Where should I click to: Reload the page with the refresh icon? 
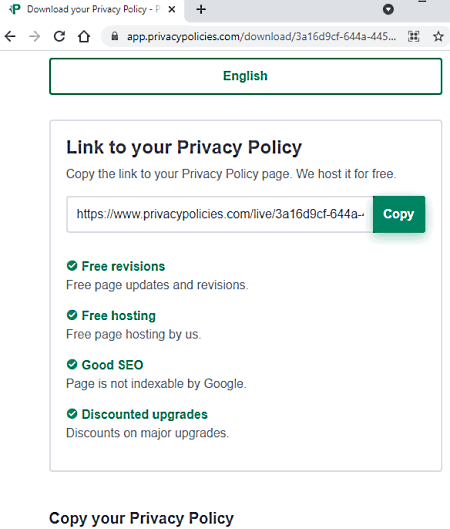point(59,36)
